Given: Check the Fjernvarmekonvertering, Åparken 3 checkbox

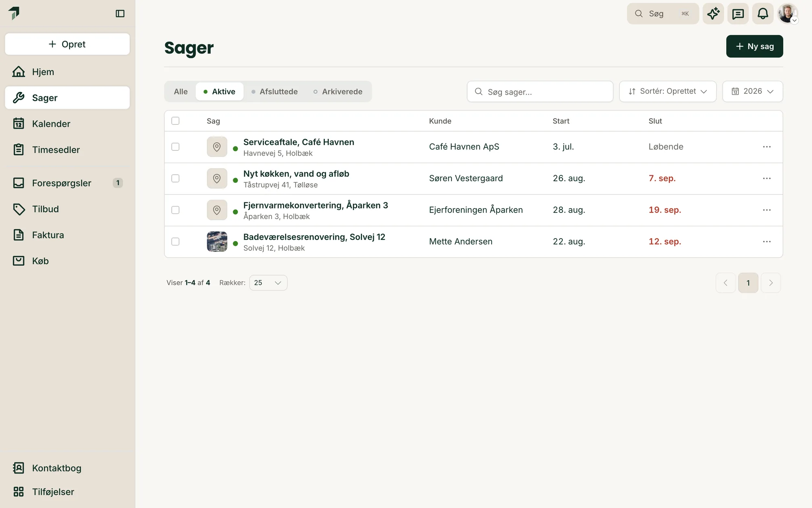Looking at the screenshot, I should 175,210.
